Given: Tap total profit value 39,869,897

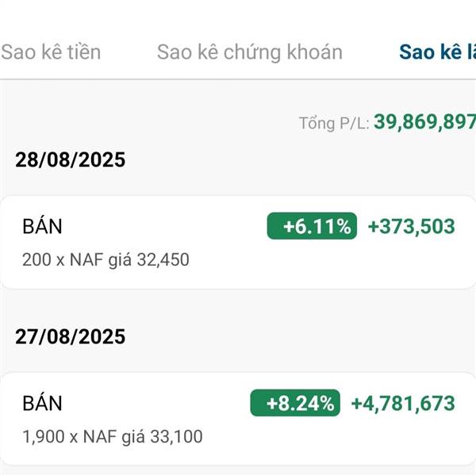Looking at the screenshot, I should tap(424, 122).
